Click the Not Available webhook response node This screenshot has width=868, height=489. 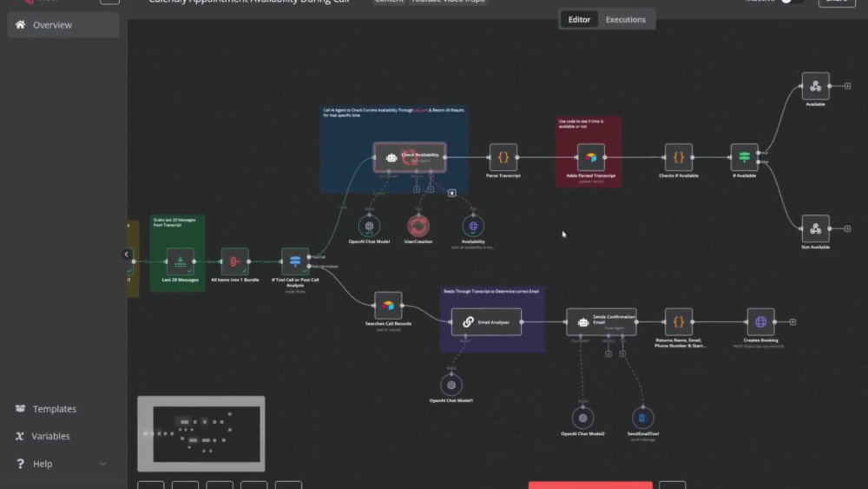click(815, 228)
